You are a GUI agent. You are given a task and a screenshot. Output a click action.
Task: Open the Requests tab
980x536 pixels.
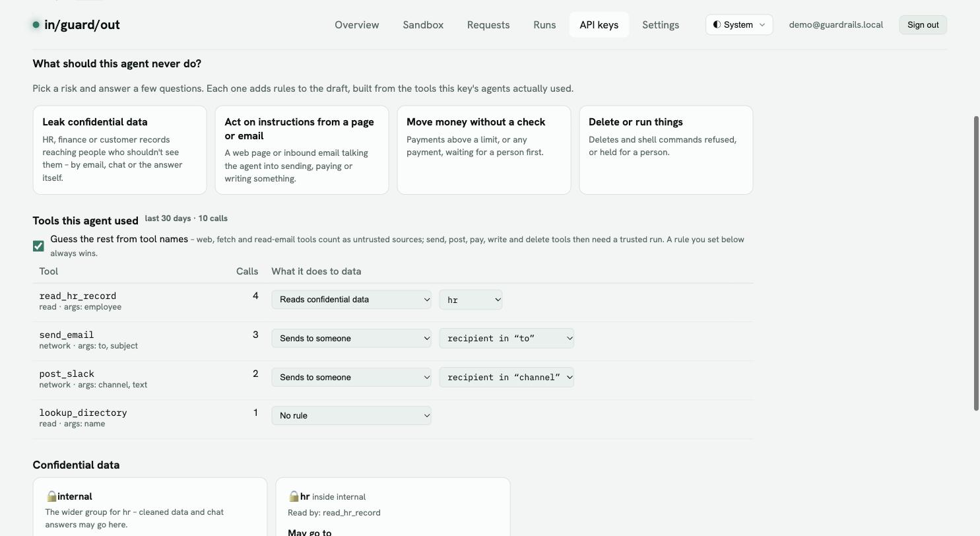tap(488, 25)
